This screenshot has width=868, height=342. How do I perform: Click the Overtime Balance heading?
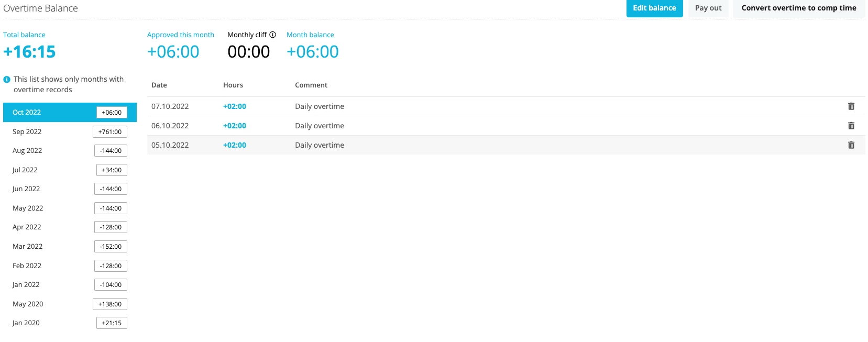(x=40, y=8)
